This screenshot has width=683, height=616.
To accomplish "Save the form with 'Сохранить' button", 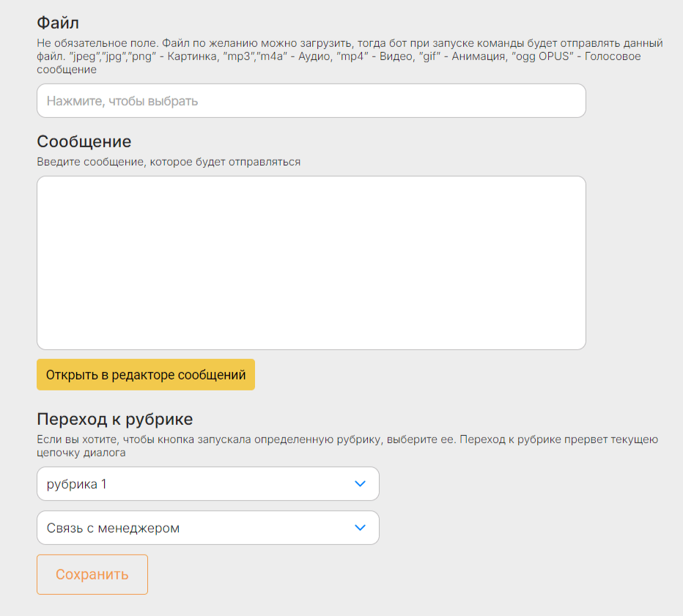I will [92, 574].
